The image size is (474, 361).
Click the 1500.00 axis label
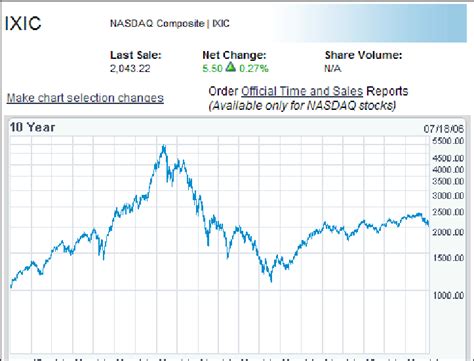(x=448, y=258)
